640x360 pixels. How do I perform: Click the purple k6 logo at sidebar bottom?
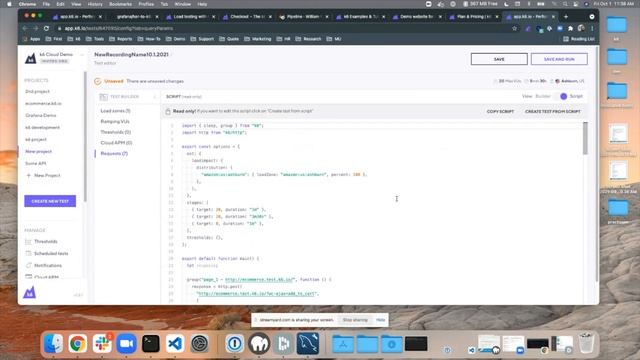tap(29, 293)
